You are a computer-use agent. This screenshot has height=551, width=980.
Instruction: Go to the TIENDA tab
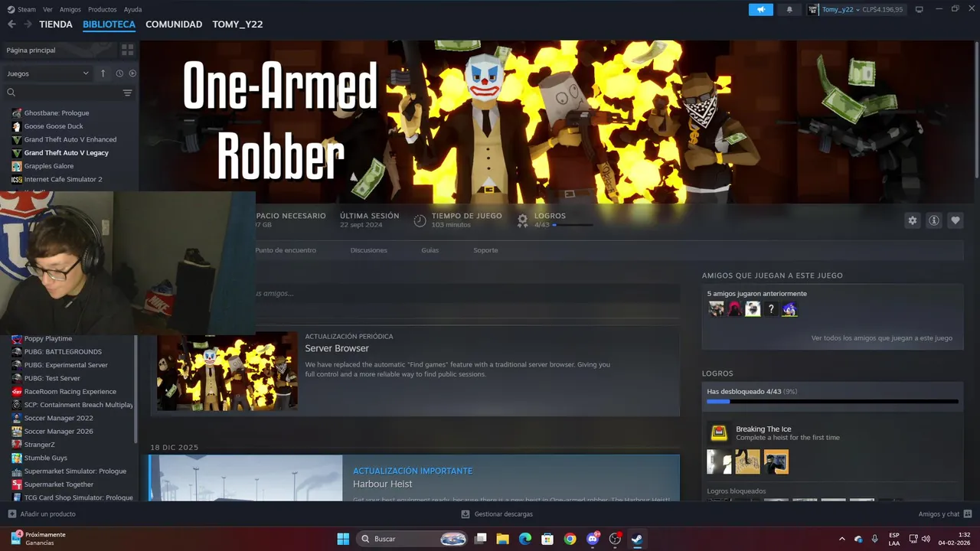pos(56,24)
